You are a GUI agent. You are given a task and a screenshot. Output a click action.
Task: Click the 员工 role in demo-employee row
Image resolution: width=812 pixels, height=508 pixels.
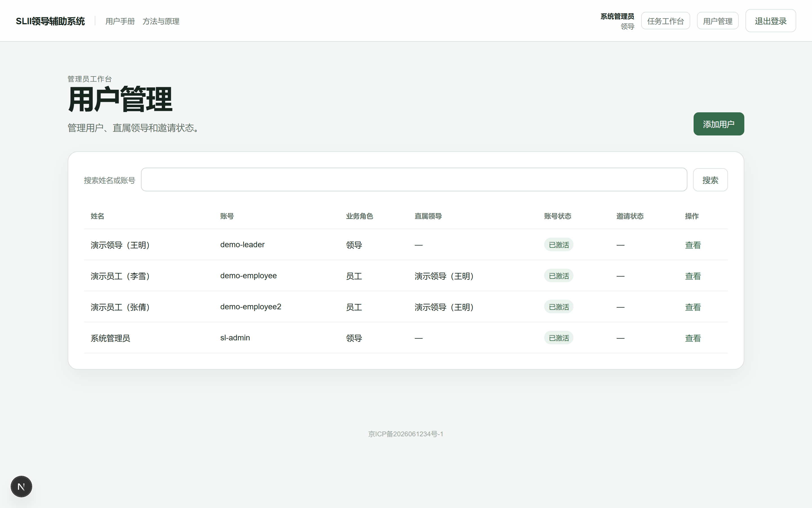[354, 276]
